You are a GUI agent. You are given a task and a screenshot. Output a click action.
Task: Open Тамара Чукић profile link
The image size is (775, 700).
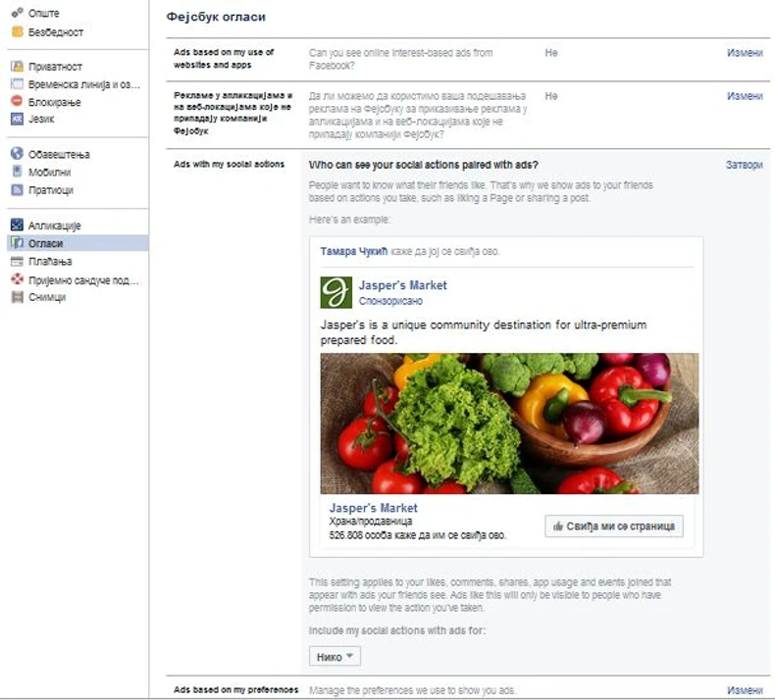(354, 251)
